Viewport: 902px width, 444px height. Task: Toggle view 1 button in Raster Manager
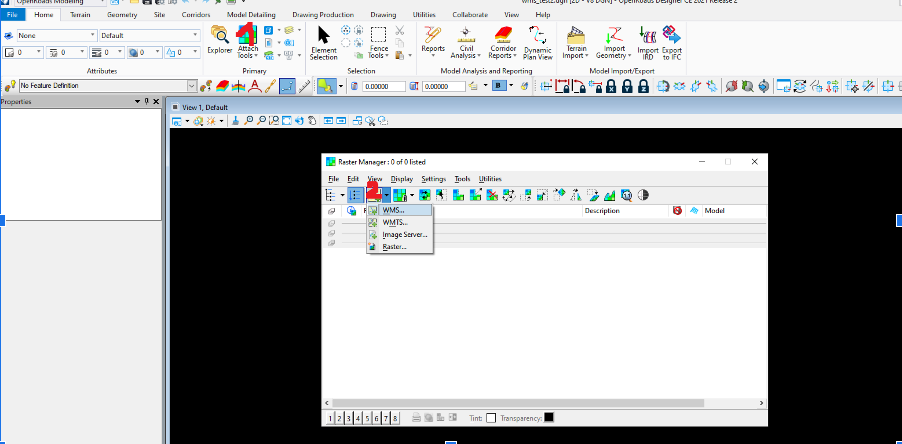point(330,418)
